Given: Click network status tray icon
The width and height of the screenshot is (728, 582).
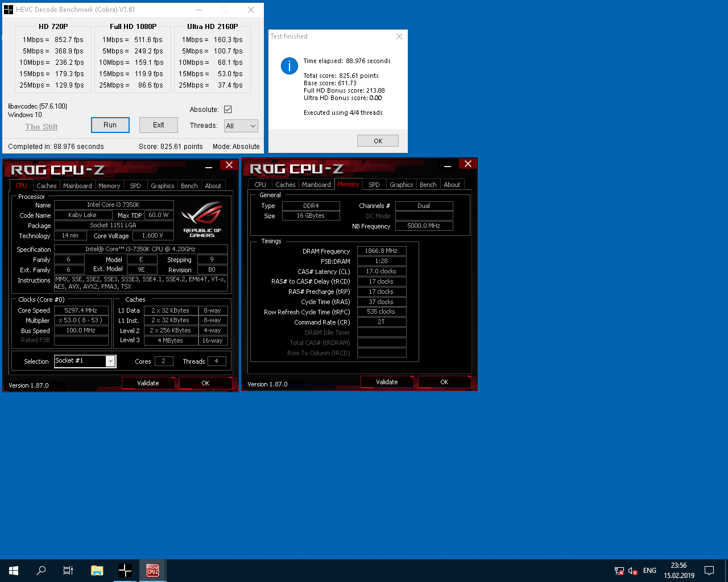Looking at the screenshot, I should point(619,571).
